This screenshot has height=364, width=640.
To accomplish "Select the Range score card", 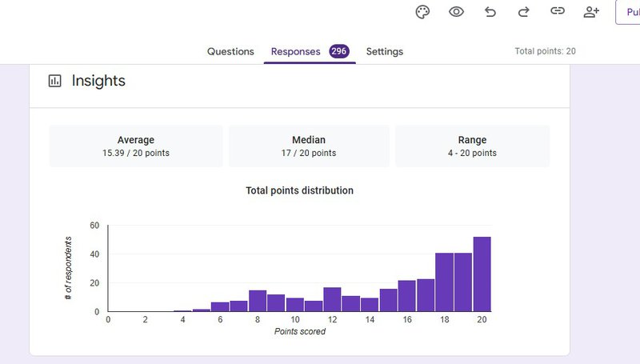I will pyautogui.click(x=472, y=146).
